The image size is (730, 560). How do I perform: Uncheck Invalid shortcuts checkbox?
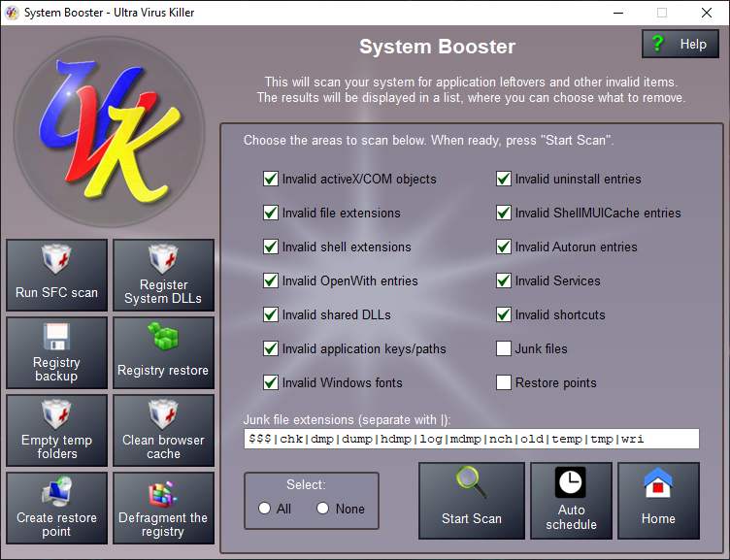[503, 314]
